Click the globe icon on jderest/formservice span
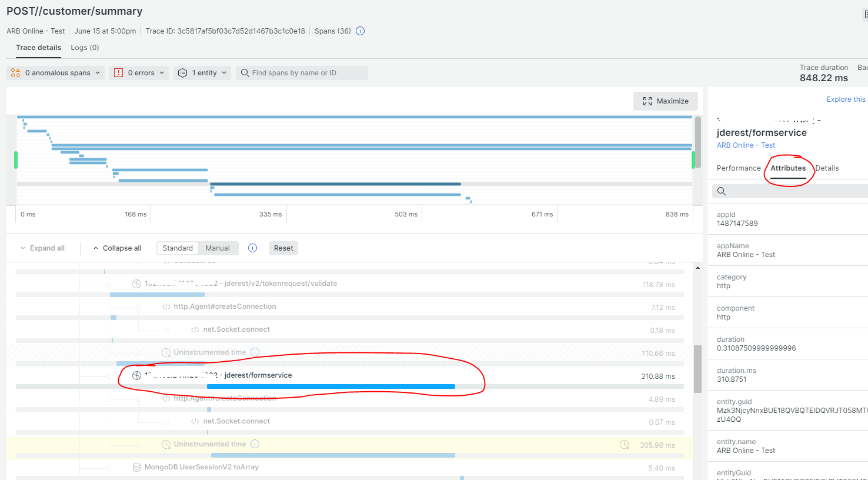This screenshot has height=480, width=868. [137, 375]
